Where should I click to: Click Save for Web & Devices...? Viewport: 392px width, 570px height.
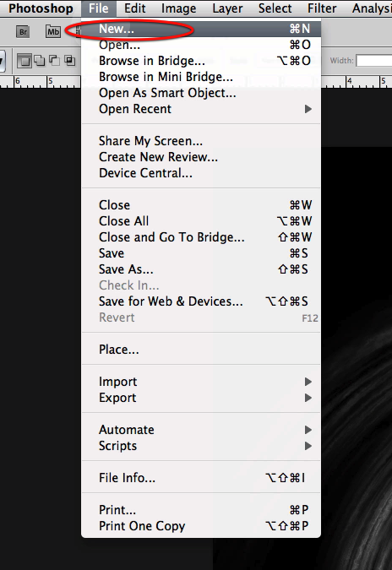click(x=201, y=301)
